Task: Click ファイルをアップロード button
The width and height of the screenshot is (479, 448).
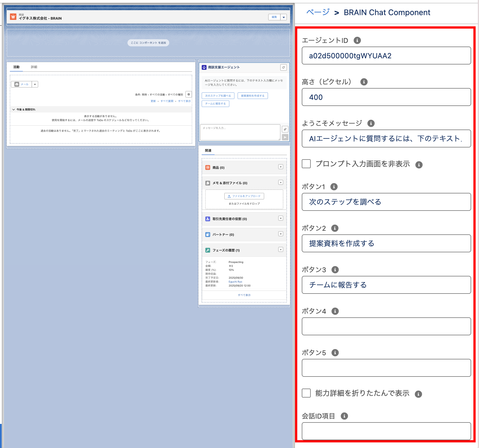Action: (244, 196)
